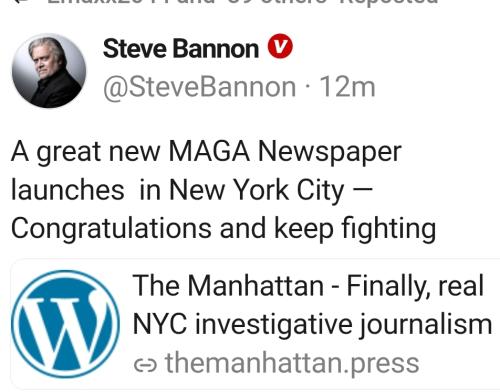Click the repost arrow icon at top-left edge
The width and height of the screenshot is (500, 392).
coord(23,1)
